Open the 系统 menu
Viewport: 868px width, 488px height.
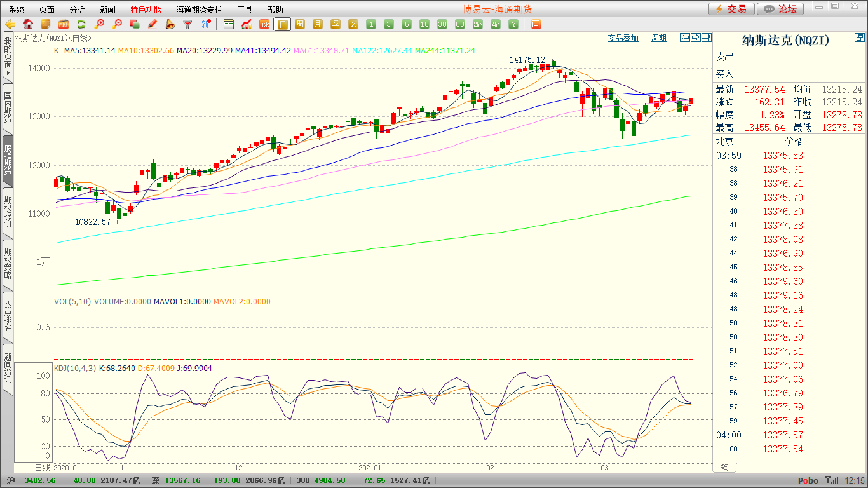[x=17, y=10]
